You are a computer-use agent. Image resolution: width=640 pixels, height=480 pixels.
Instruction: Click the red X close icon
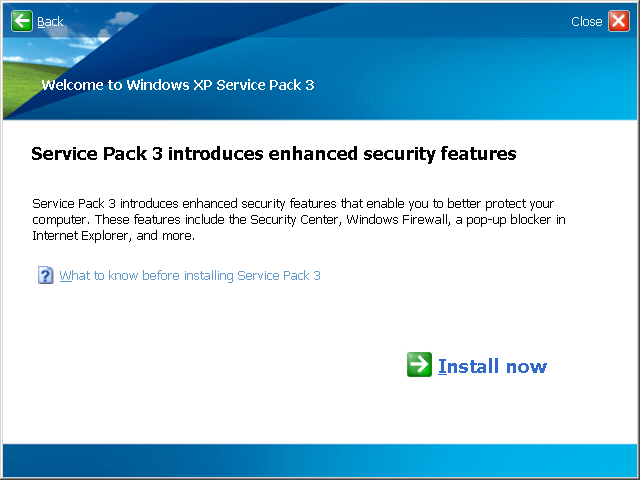pyautogui.click(x=619, y=21)
